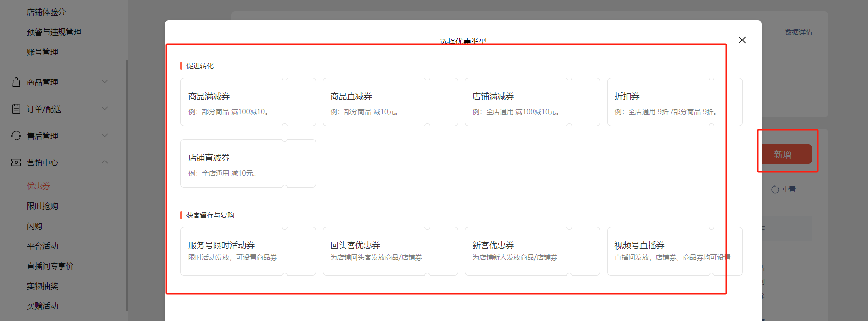Open 平台活动 in the sidebar
868x321 pixels.
42,246
